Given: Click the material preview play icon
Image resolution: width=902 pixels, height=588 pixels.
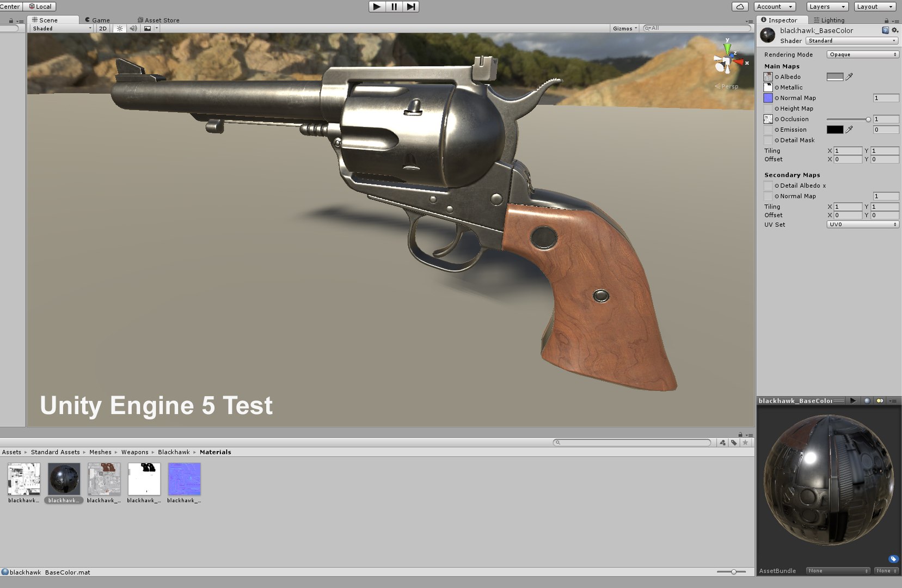Looking at the screenshot, I should tap(853, 401).
